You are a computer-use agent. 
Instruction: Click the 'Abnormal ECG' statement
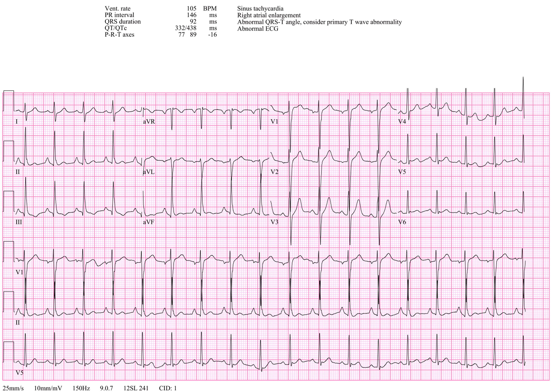(258, 29)
